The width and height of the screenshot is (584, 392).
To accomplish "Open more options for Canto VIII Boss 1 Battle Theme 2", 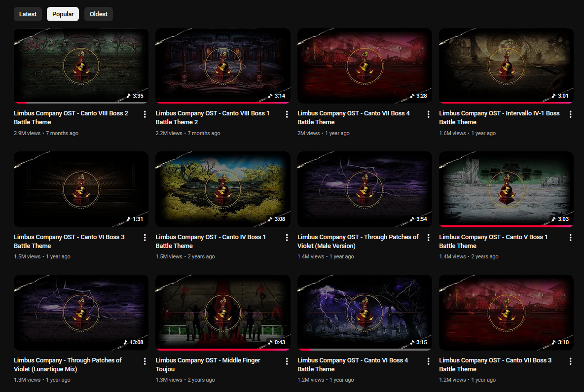I will pyautogui.click(x=287, y=114).
